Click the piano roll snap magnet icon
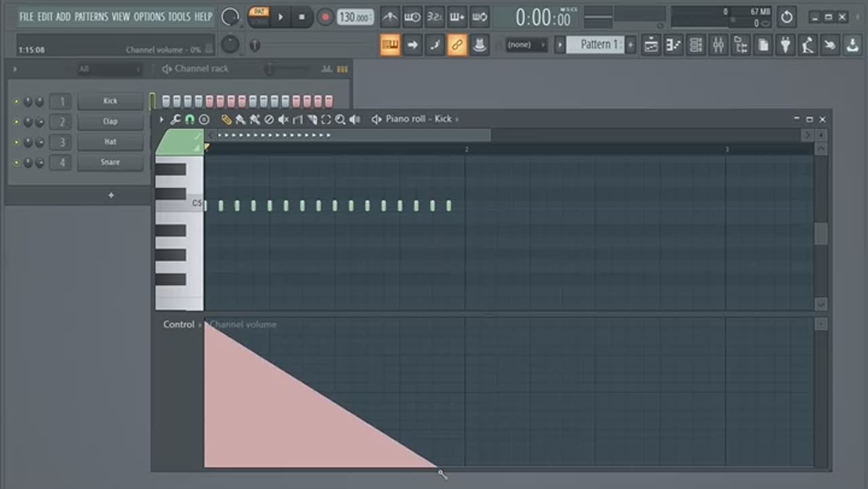Viewport: 868px width, 489px height. [189, 119]
